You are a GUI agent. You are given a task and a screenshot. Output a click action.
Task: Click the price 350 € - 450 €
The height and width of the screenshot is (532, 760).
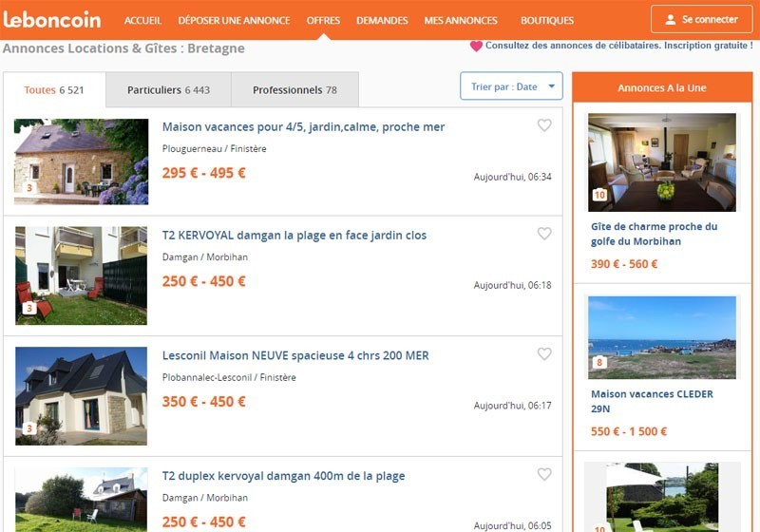204,402
